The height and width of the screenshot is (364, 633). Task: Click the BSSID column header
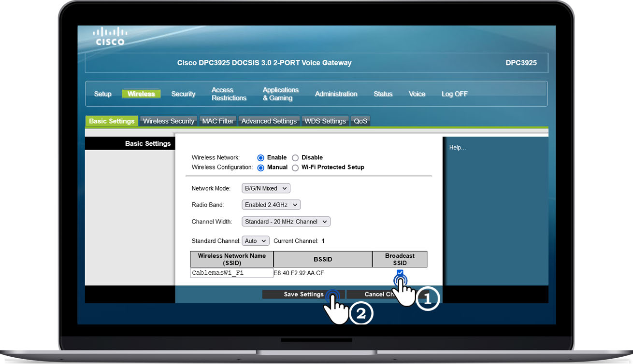pyautogui.click(x=323, y=259)
